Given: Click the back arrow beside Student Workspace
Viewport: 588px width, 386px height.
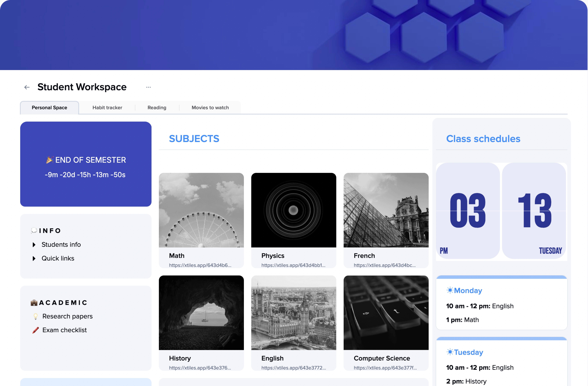Looking at the screenshot, I should [27, 87].
